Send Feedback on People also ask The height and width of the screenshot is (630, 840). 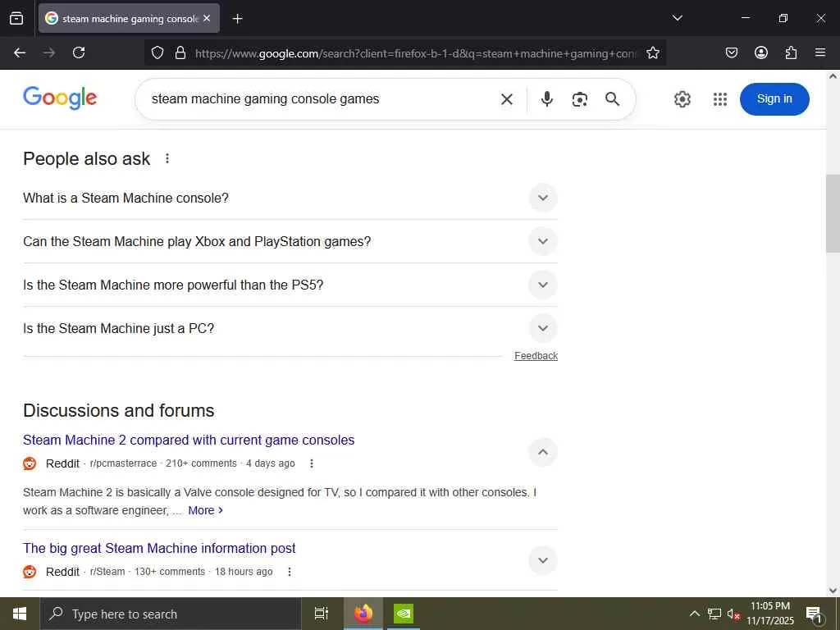point(536,356)
